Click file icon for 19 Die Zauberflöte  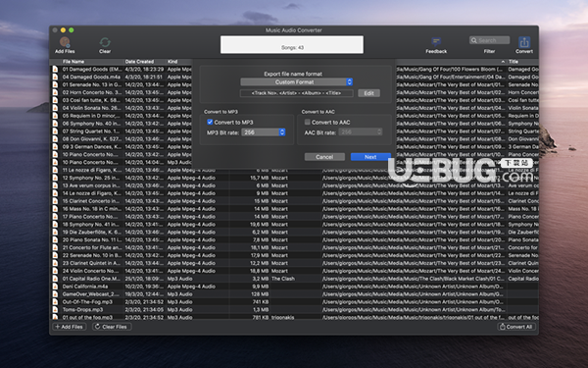[x=55, y=232]
